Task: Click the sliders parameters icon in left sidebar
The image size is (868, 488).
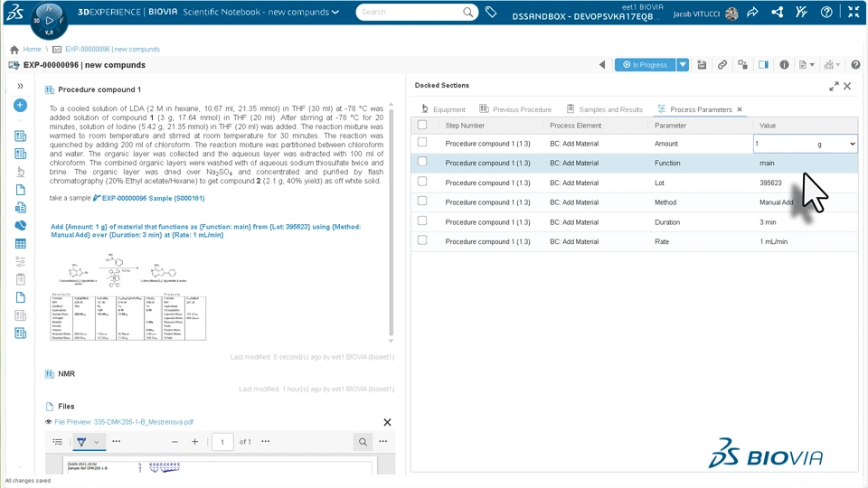Action: (x=21, y=262)
